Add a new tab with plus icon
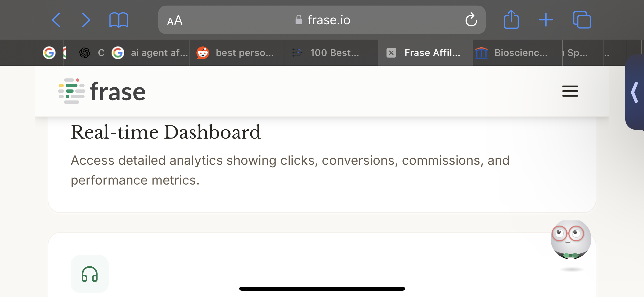The height and width of the screenshot is (297, 644). pos(546,20)
